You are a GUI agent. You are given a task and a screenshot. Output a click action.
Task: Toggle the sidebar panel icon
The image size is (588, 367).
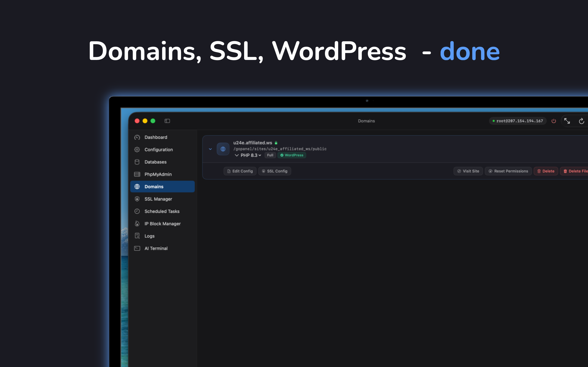[167, 121]
